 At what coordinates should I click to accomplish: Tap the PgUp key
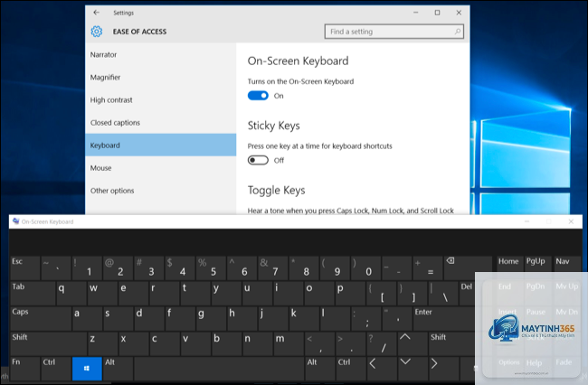536,264
